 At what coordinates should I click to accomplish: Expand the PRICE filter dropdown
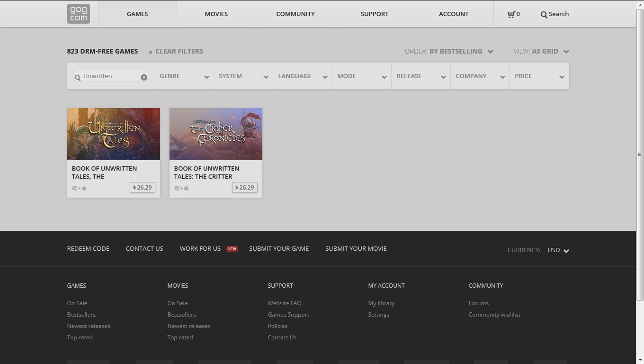(x=539, y=76)
